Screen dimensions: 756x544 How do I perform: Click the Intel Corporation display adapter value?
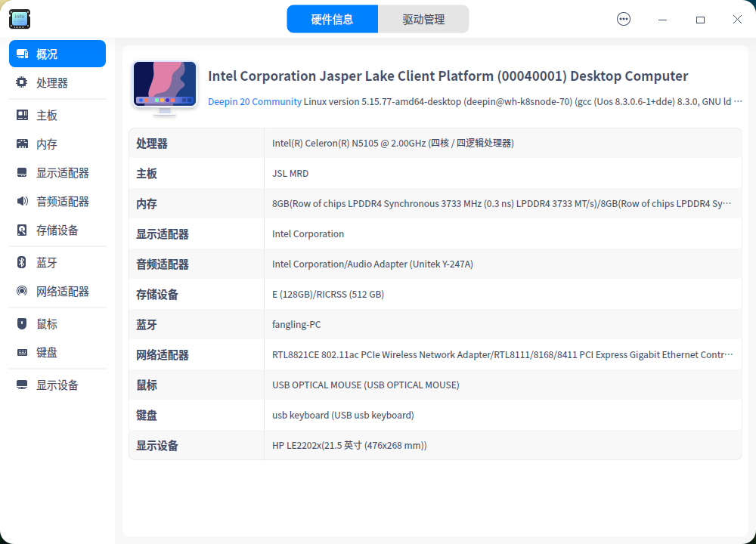point(308,233)
